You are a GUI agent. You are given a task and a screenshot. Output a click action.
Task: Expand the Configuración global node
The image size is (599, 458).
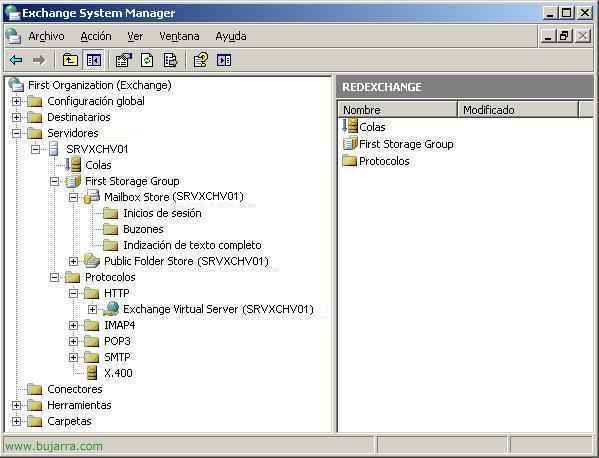[x=16, y=101]
